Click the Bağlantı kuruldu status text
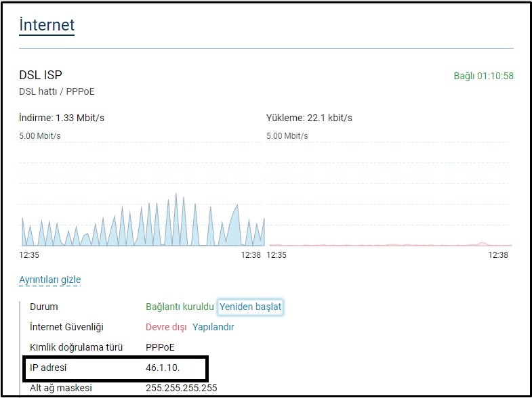 pos(180,307)
